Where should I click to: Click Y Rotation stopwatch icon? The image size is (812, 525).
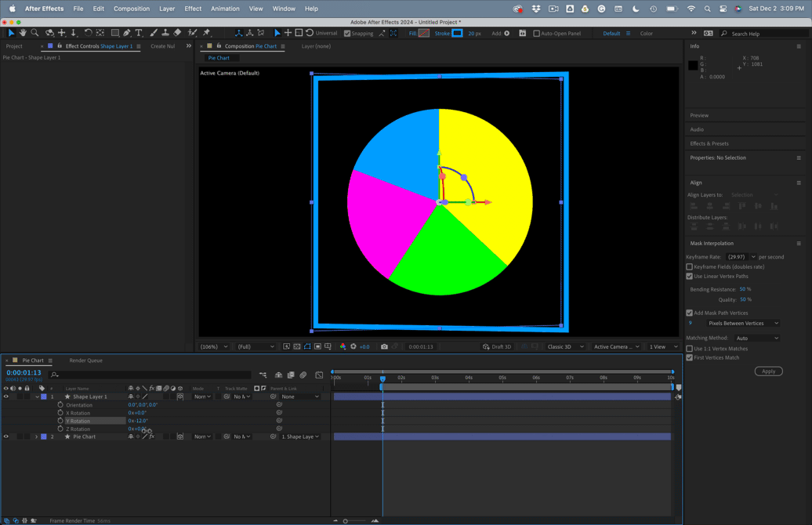[60, 421]
